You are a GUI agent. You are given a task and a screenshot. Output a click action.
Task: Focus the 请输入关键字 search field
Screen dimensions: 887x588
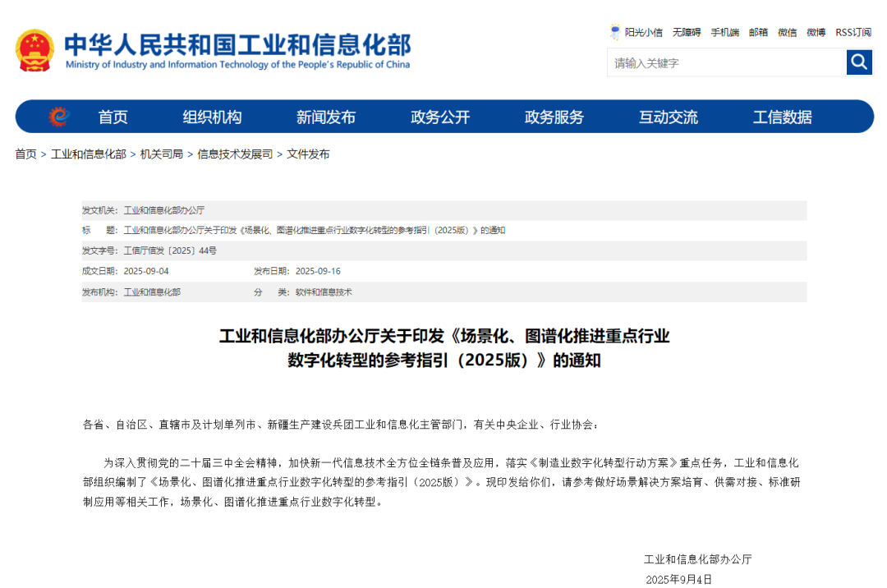pos(726,62)
